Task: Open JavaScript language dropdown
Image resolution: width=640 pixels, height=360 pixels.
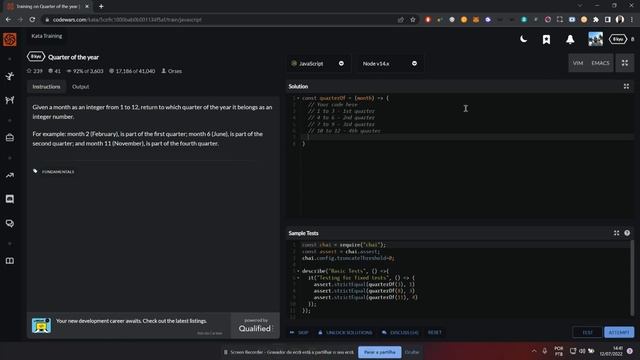Action: [318, 64]
